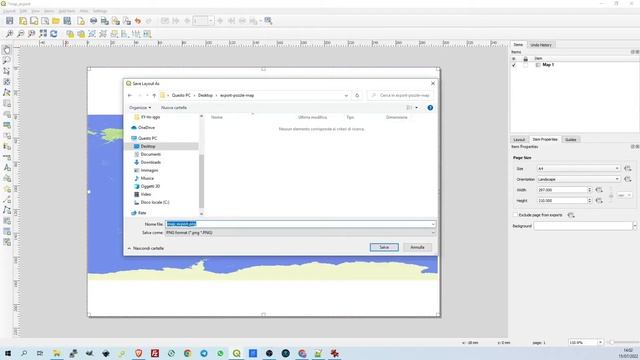
Task: Click the Zoom Out magnifier icon
Action: [20, 34]
